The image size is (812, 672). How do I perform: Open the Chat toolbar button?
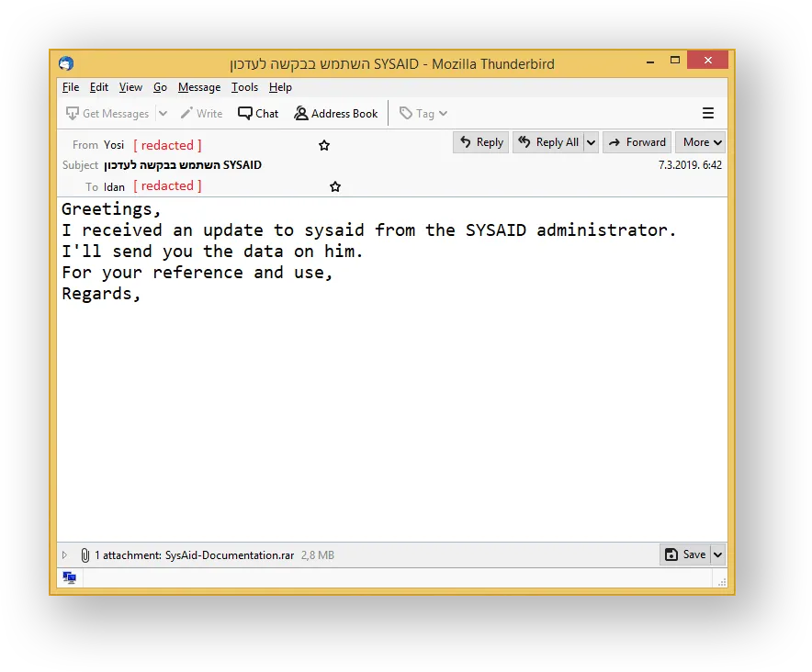258,114
